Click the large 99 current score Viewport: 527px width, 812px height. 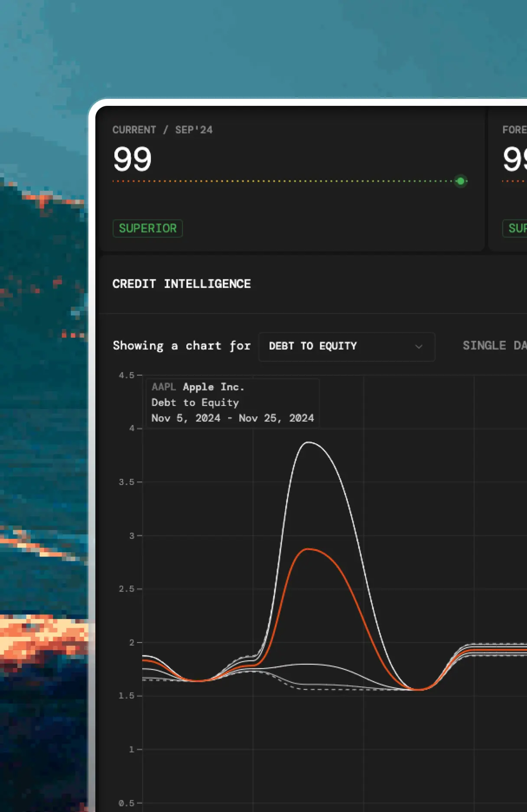(x=132, y=159)
